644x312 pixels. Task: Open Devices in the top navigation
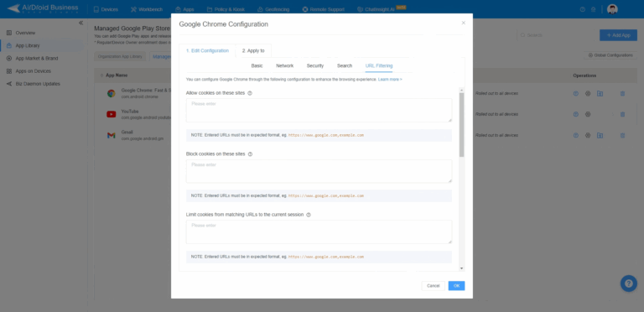click(x=106, y=9)
